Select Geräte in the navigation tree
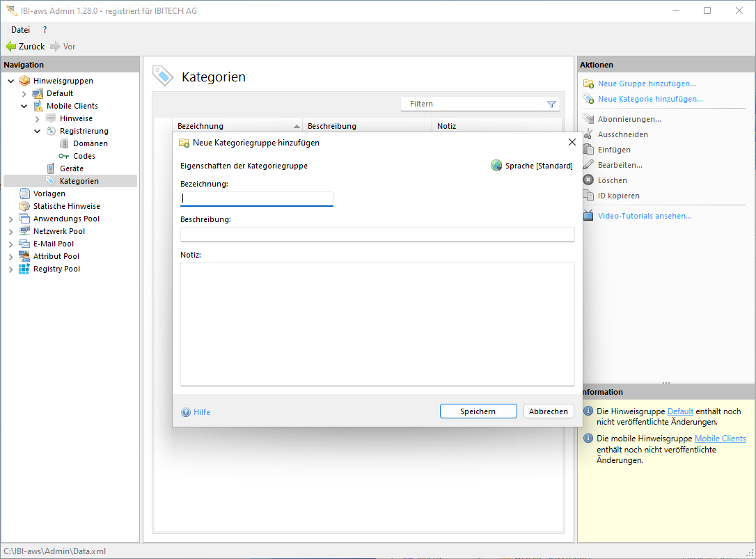 [71, 168]
